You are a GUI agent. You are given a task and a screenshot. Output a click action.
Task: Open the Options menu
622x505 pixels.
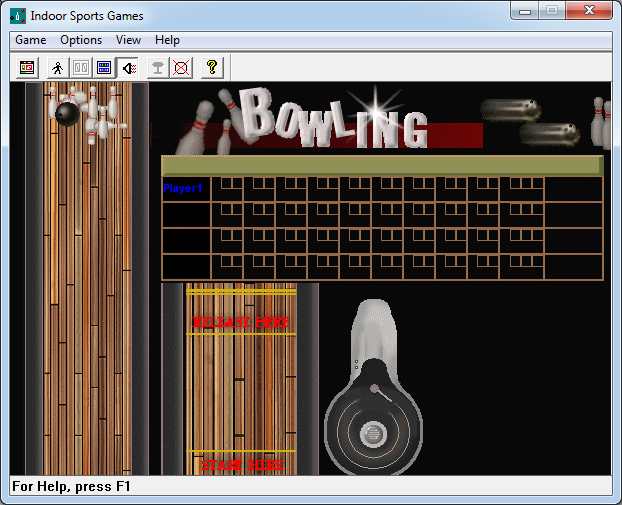point(81,40)
